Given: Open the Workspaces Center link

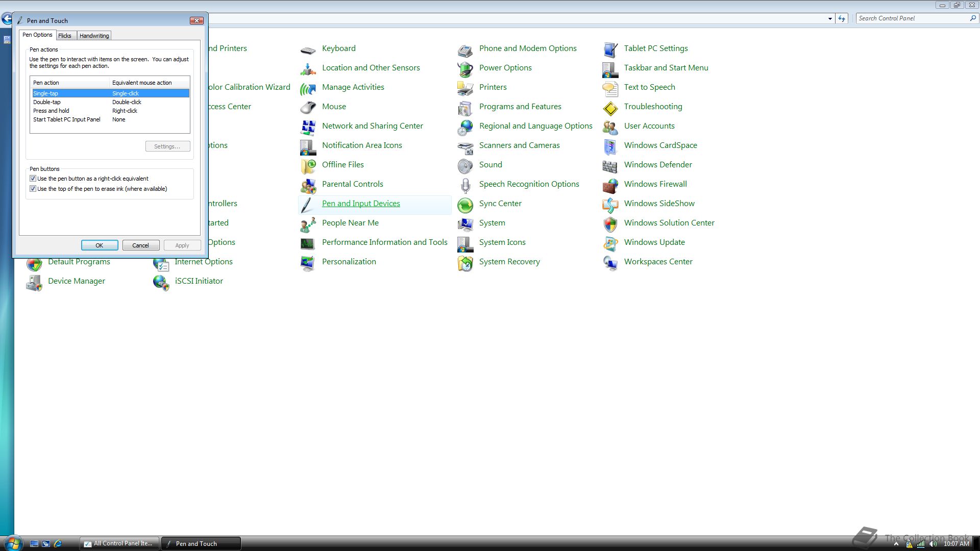Looking at the screenshot, I should click(x=658, y=262).
